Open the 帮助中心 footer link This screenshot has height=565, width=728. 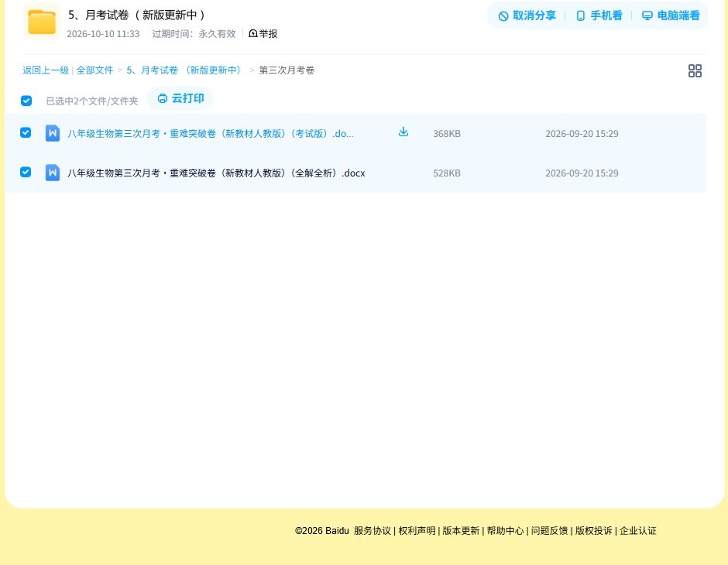pos(505,531)
